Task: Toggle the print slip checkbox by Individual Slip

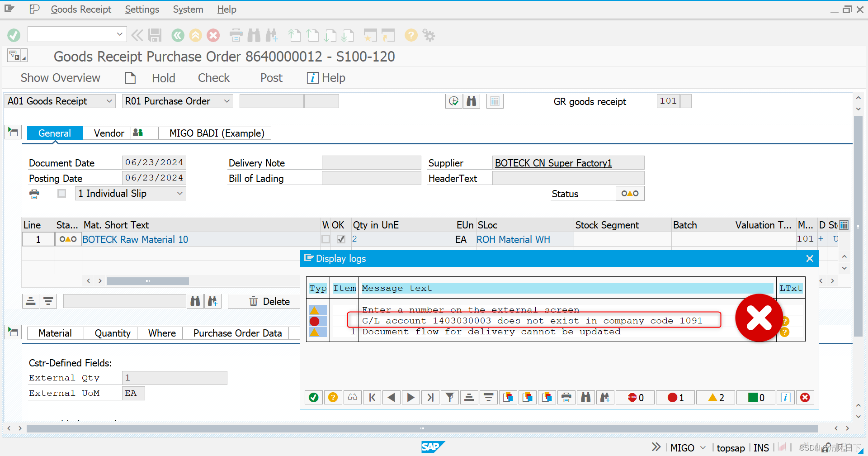Action: click(x=62, y=194)
